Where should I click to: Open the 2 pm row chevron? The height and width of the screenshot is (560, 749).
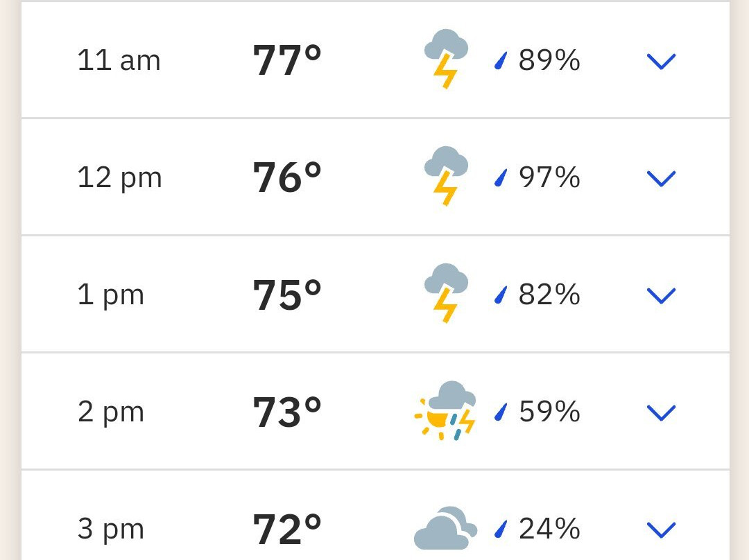(x=661, y=412)
